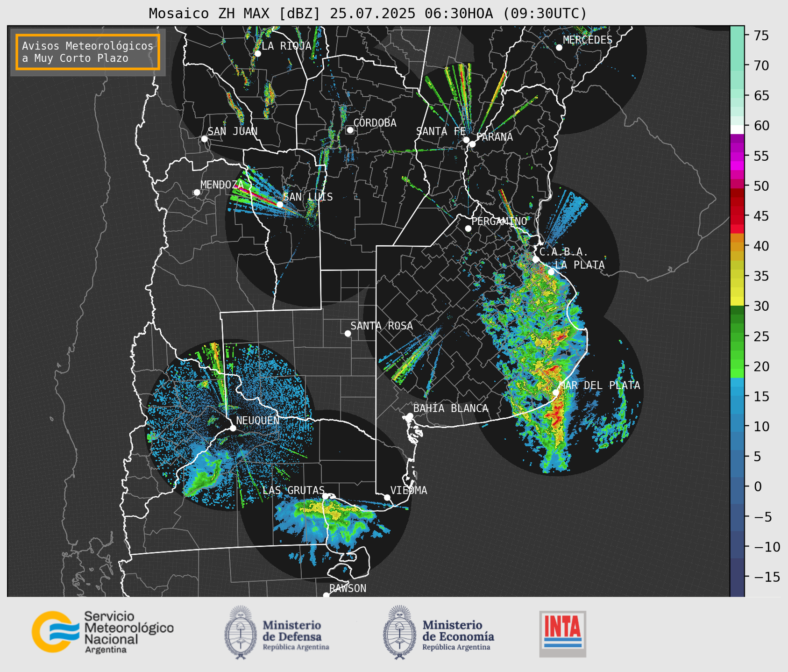The image size is (788, 672).
Task: Click the VIEDMA city marker dot
Action: 387,497
